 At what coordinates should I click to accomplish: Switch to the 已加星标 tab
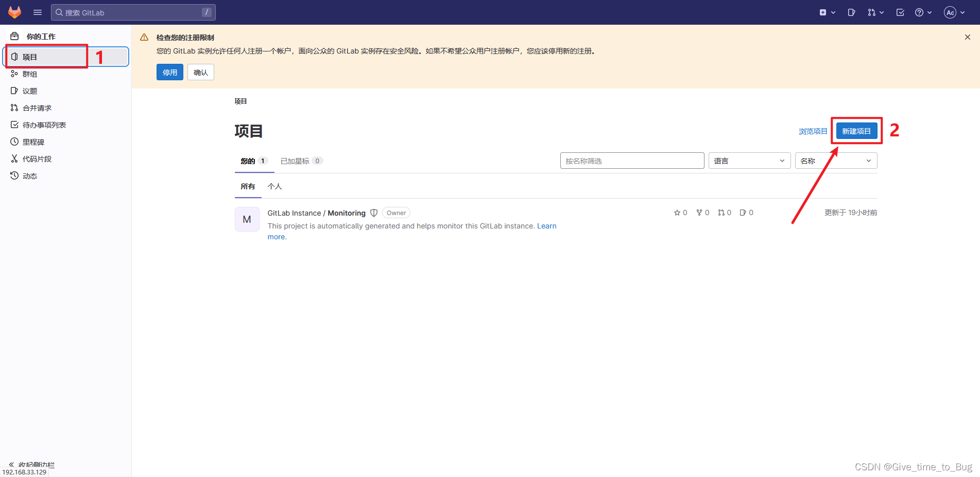tap(301, 161)
